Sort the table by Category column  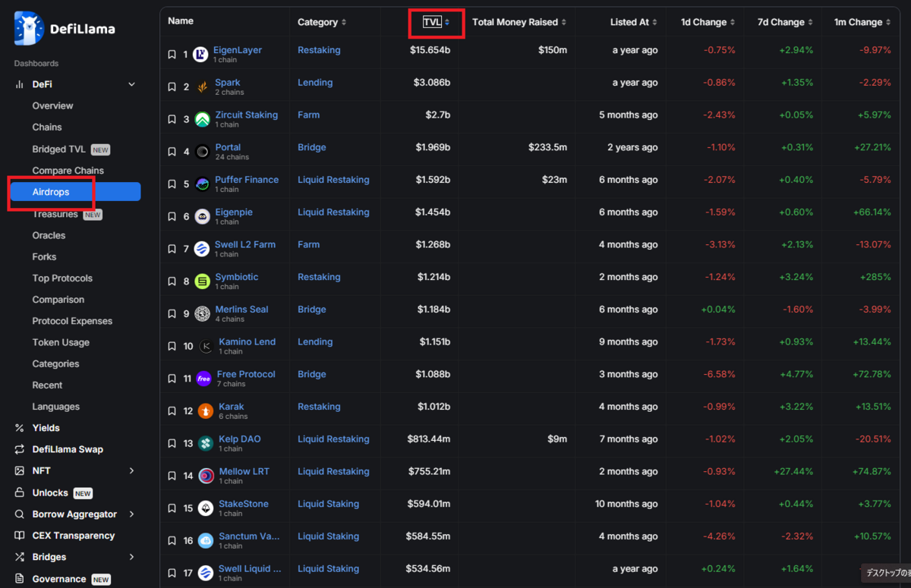tap(322, 22)
